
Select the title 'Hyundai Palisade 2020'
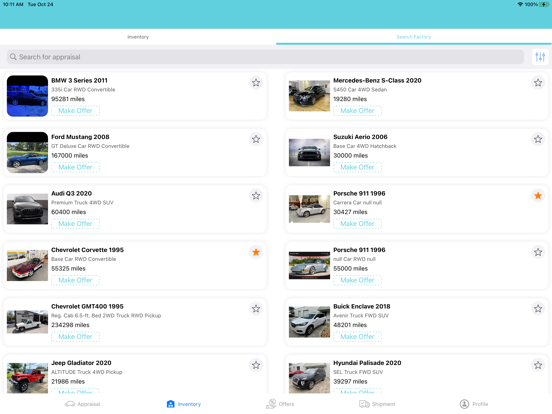[367, 363]
